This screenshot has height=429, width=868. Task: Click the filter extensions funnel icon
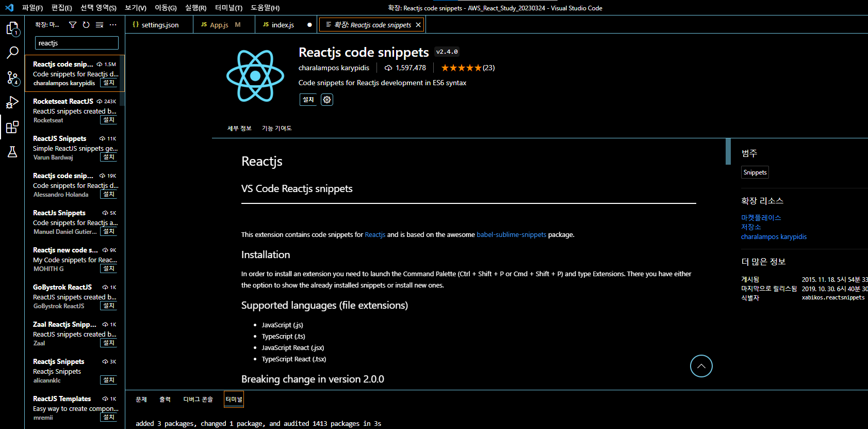pyautogui.click(x=73, y=25)
